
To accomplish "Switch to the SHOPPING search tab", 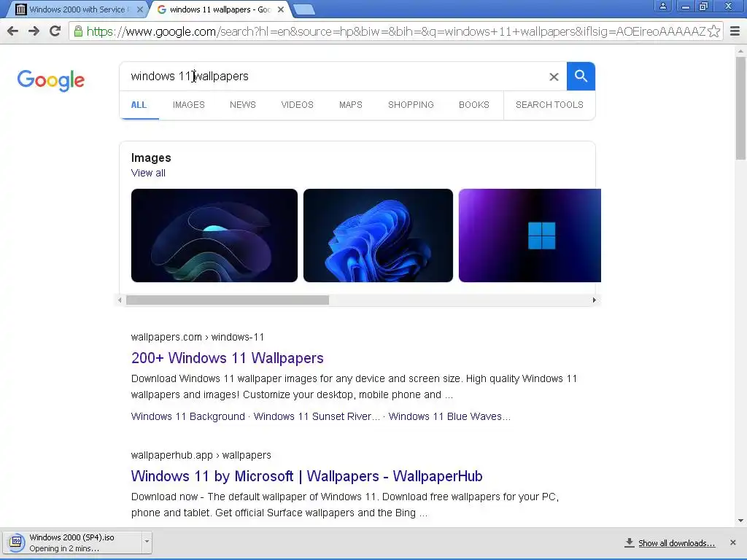I will point(411,105).
